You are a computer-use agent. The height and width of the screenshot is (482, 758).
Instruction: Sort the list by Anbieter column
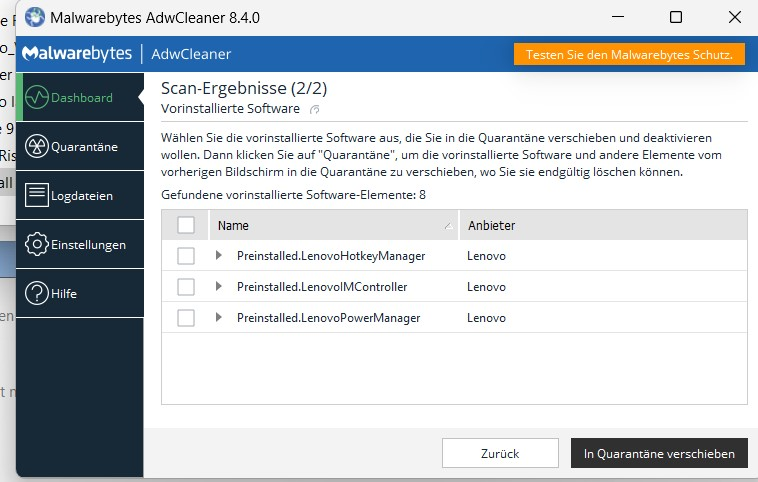coord(491,226)
